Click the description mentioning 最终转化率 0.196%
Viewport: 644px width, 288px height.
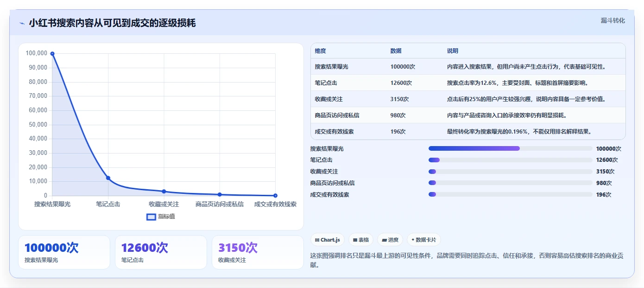click(519, 132)
